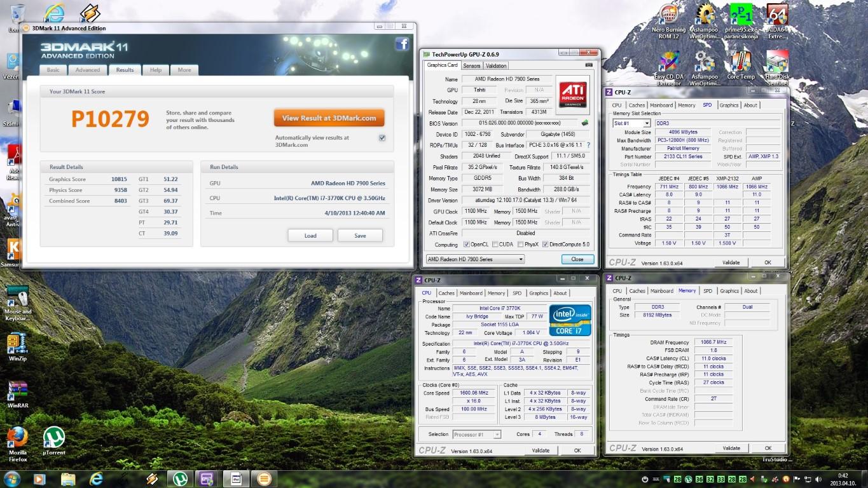
Task: Open Processor #1 selection dropdown in CPU-Z
Action: (x=477, y=435)
